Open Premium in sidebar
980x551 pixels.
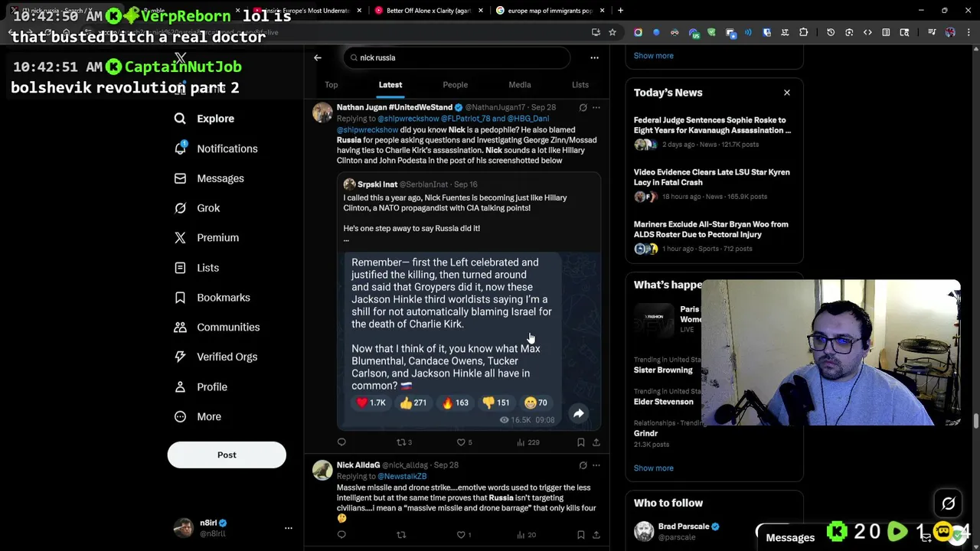point(207,238)
